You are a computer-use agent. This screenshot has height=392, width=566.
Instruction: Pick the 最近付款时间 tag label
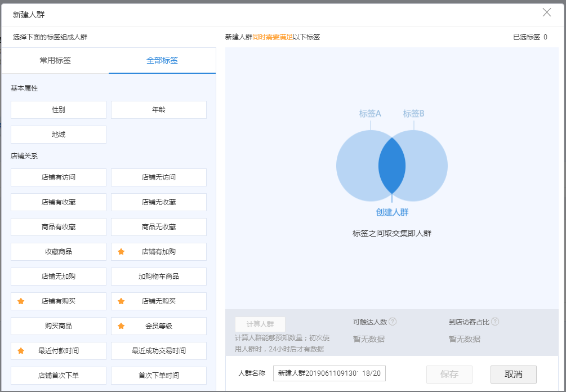click(x=59, y=350)
